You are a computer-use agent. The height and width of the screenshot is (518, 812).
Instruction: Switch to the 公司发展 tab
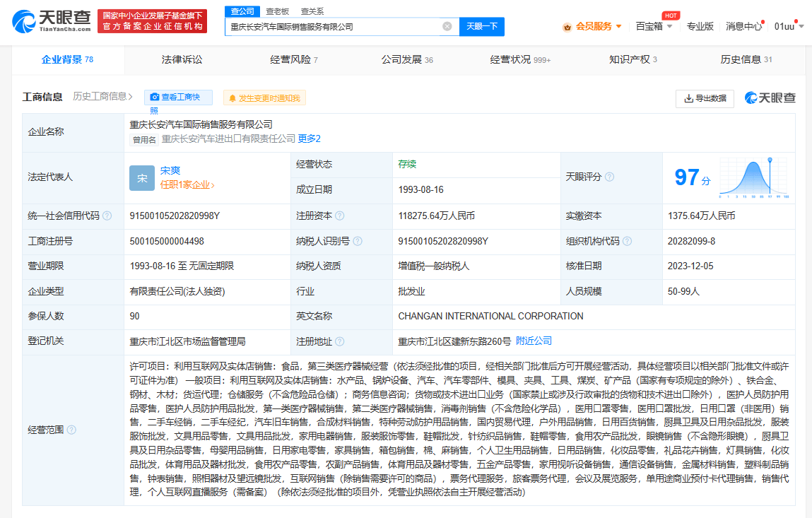pyautogui.click(x=407, y=59)
